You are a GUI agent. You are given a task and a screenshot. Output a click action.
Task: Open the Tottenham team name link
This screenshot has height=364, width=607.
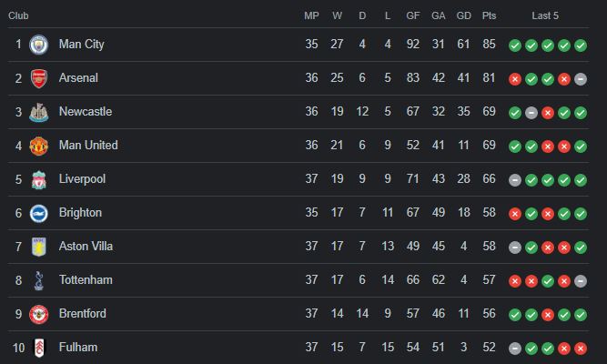[86, 280]
